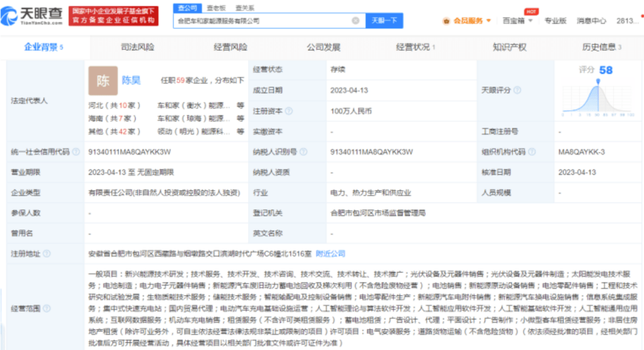Screen dimensions: 644x350
Task: Select the 企业类型 value text
Action: pos(164,193)
